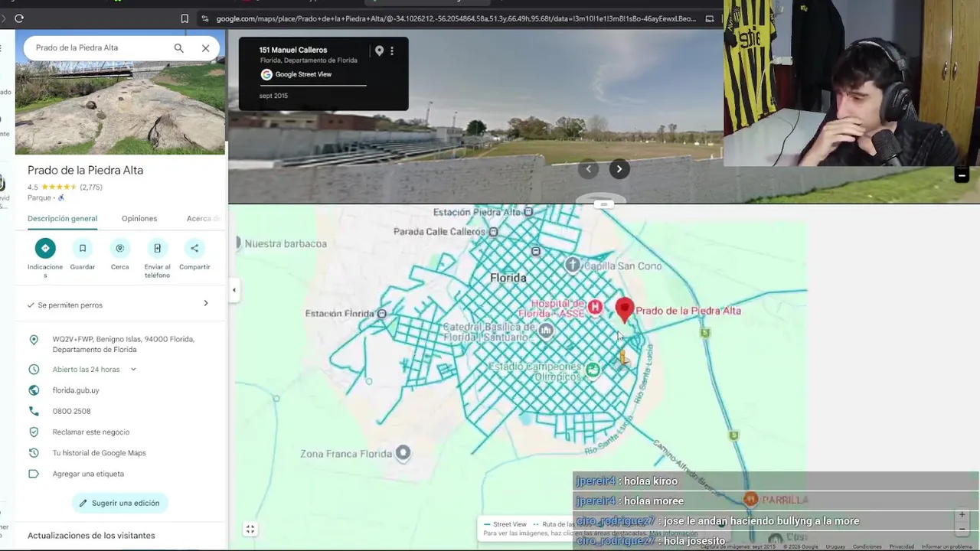Click the Privacidad footer link
Image resolution: width=980 pixels, height=551 pixels.
902,546
